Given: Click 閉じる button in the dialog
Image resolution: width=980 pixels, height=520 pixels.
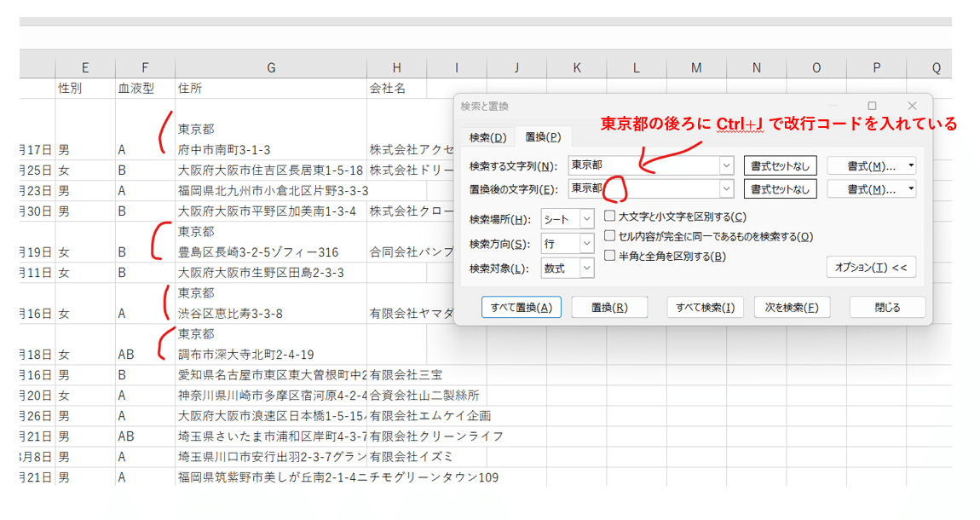Looking at the screenshot, I should pos(887,307).
